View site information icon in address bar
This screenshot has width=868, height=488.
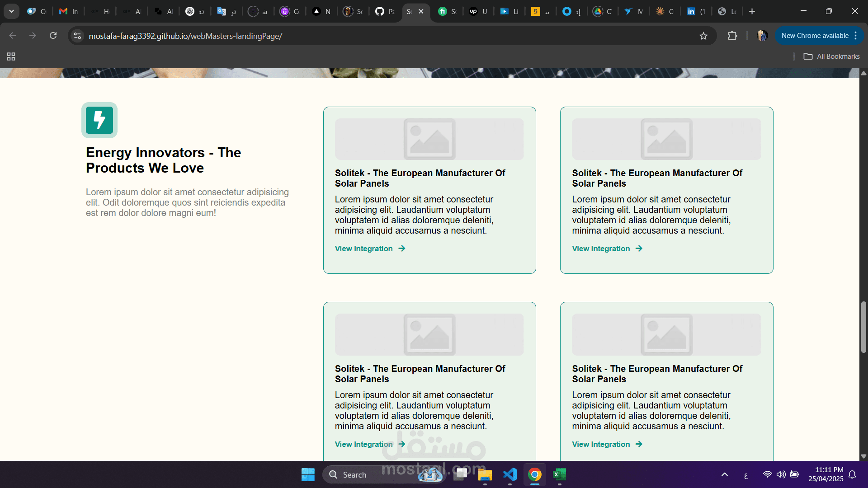(x=77, y=36)
